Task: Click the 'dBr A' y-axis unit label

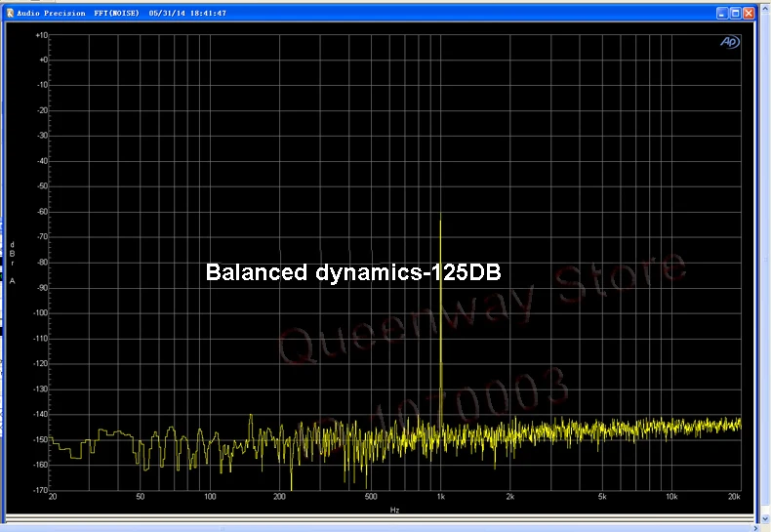Action: coord(13,263)
